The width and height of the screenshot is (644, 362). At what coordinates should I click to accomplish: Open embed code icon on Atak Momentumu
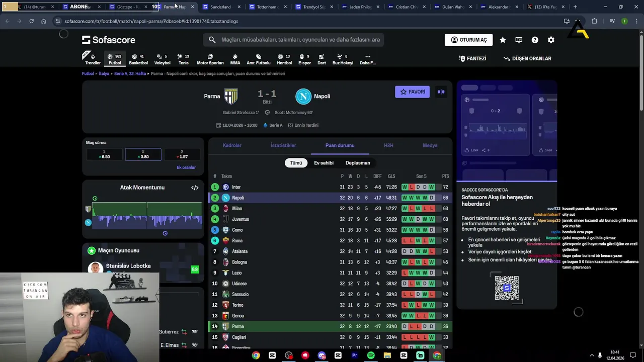(x=195, y=188)
